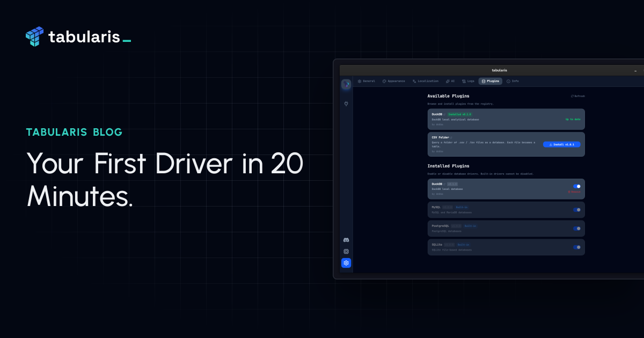Open the Appearance tab
Image resolution: width=644 pixels, height=338 pixels.
click(394, 81)
